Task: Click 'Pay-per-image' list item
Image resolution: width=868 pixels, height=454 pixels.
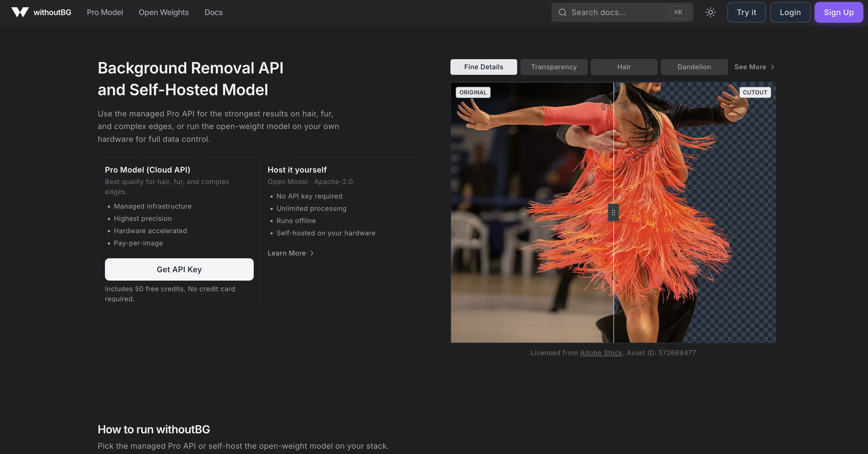Action: pyautogui.click(x=138, y=243)
